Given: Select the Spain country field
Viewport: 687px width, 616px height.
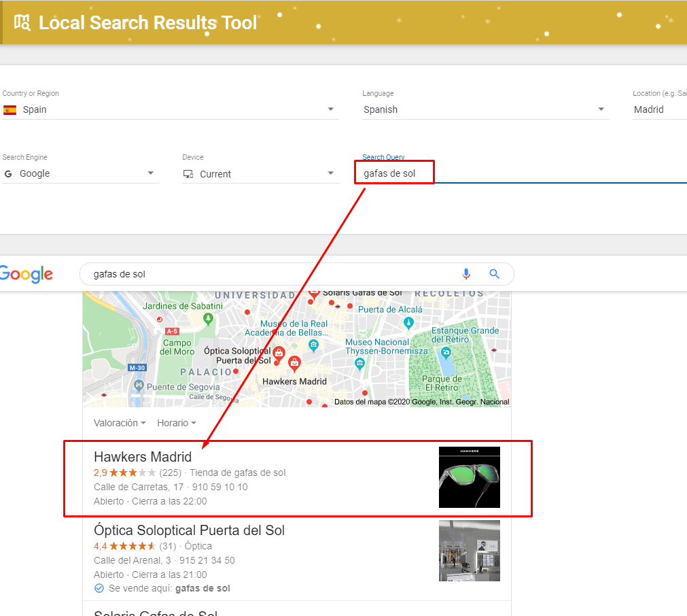Looking at the screenshot, I should [x=170, y=109].
